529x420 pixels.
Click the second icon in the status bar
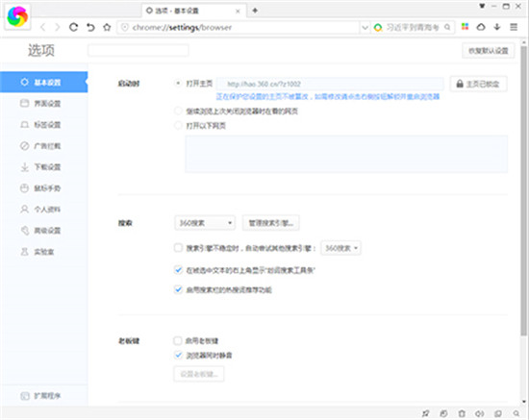[x=443, y=413]
